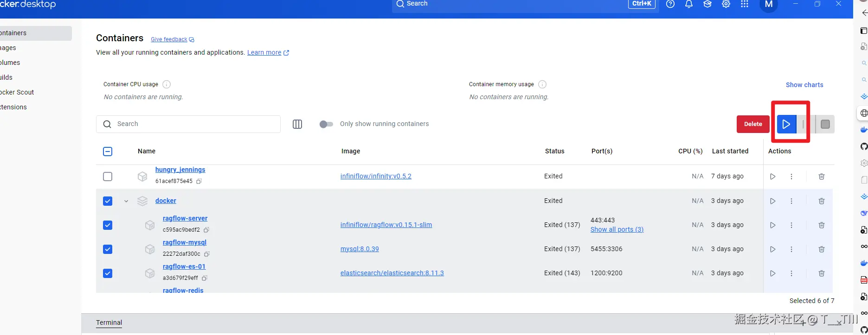Open more actions for ragflow-mysql
The image size is (868, 335).
[791, 249]
